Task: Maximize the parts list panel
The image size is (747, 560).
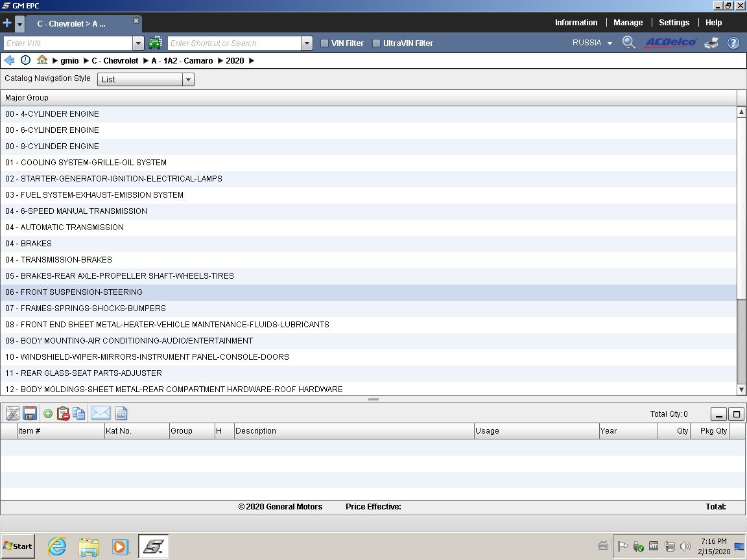Action: click(x=737, y=414)
